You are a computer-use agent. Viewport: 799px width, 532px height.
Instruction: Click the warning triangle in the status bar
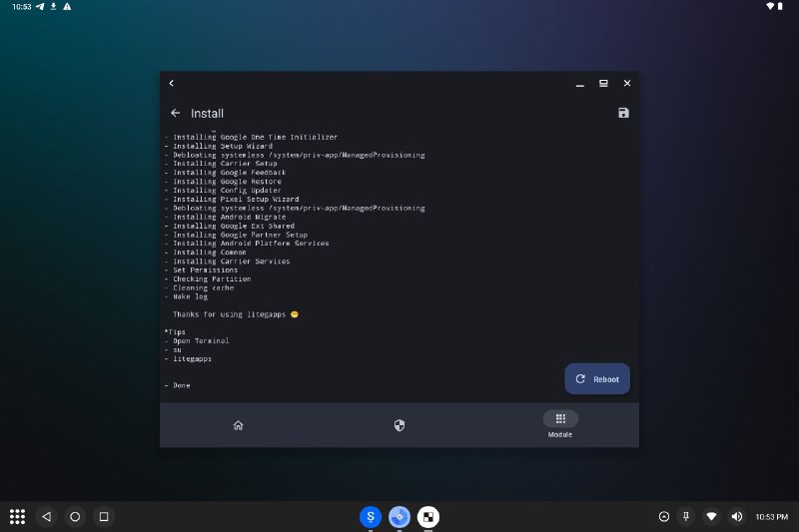point(67,7)
